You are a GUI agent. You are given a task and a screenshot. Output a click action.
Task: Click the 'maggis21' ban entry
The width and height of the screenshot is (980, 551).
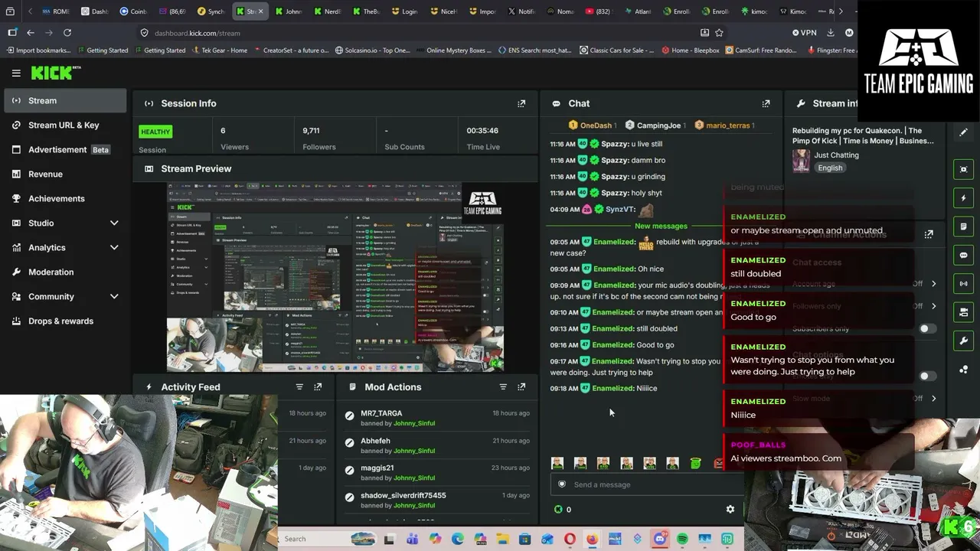439,473
